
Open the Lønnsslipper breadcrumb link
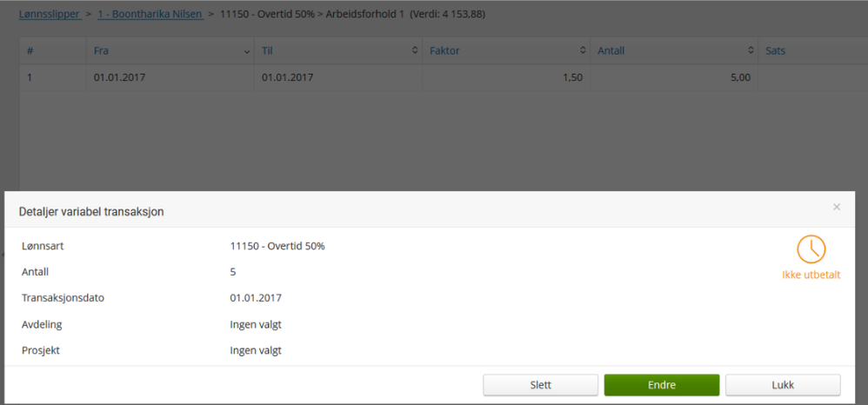tap(50, 15)
